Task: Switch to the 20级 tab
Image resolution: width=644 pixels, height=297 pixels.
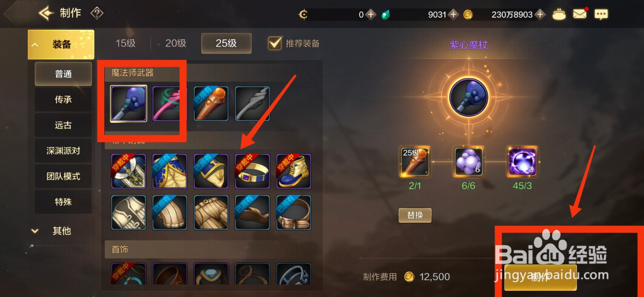Action: [x=175, y=43]
